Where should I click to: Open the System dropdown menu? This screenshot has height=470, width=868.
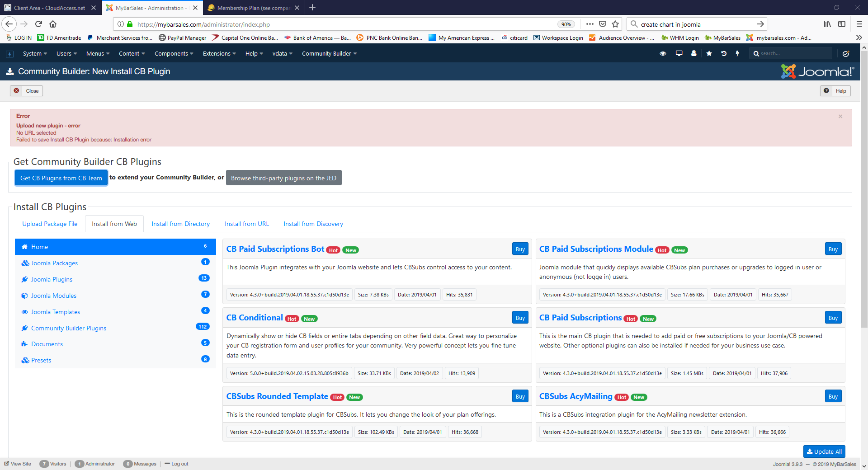[35, 53]
